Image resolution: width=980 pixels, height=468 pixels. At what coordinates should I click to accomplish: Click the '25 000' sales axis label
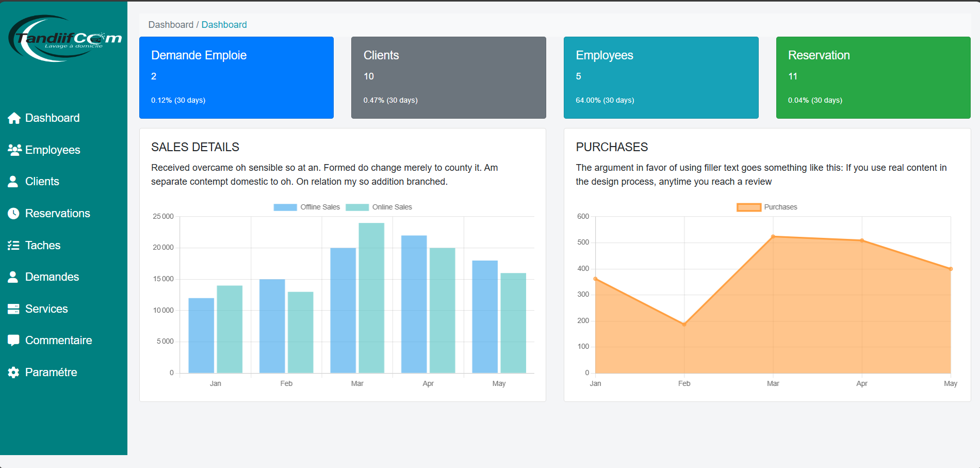coord(163,216)
